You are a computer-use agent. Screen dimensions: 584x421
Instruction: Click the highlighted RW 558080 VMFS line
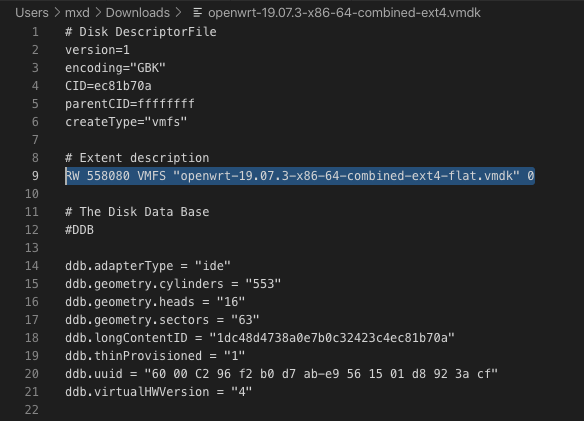[x=300, y=176]
